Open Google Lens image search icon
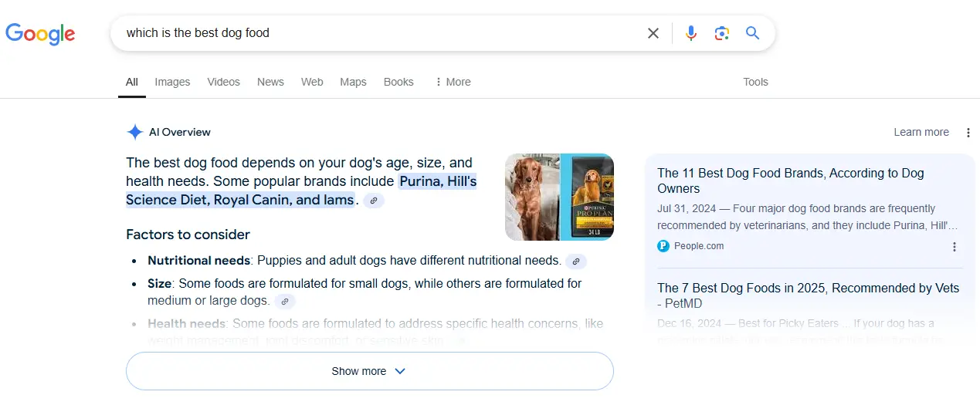Viewport: 980px width, 405px height. point(722,33)
